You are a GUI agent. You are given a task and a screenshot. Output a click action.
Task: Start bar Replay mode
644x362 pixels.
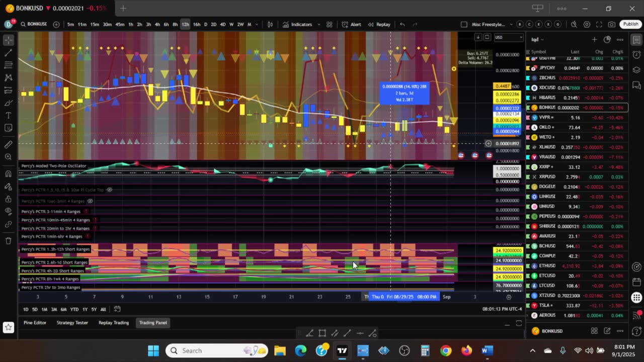tap(379, 24)
